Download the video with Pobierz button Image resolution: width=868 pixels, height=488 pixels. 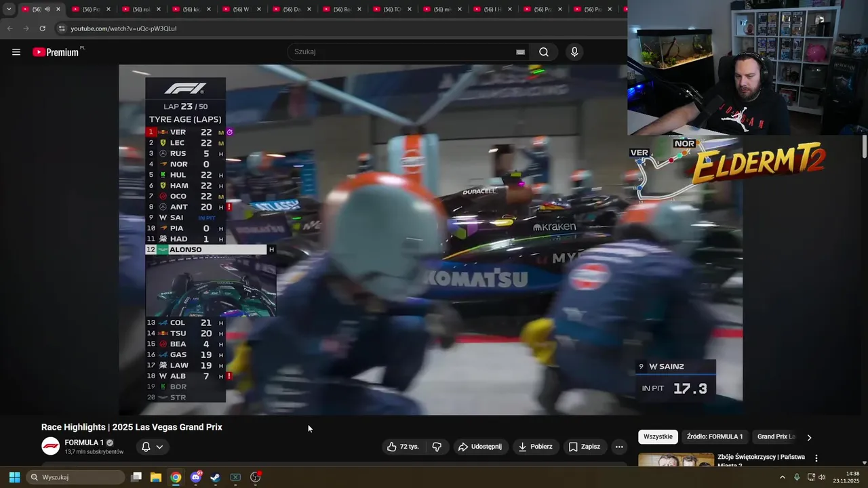(536, 447)
